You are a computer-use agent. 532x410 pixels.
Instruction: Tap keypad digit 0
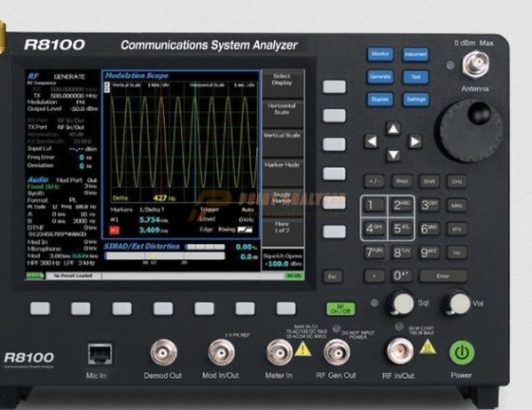(402, 276)
